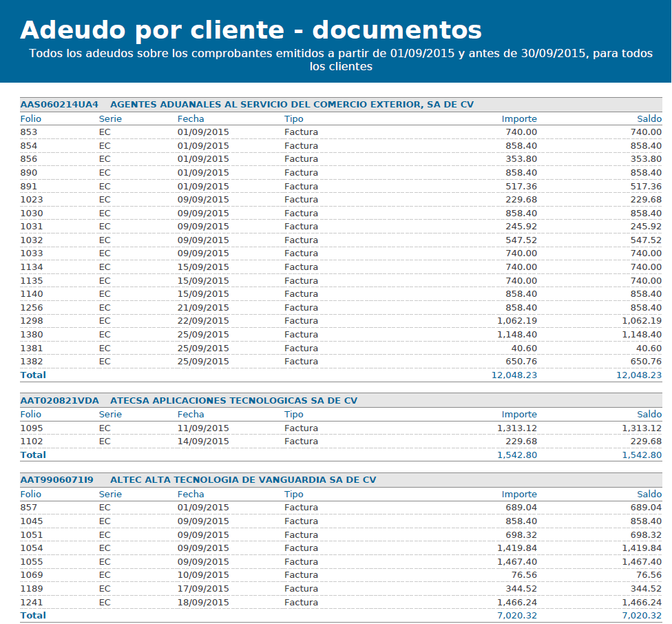Click the "Adeudo por cliente - documentos" title
This screenshot has height=624, width=672.
[251, 30]
